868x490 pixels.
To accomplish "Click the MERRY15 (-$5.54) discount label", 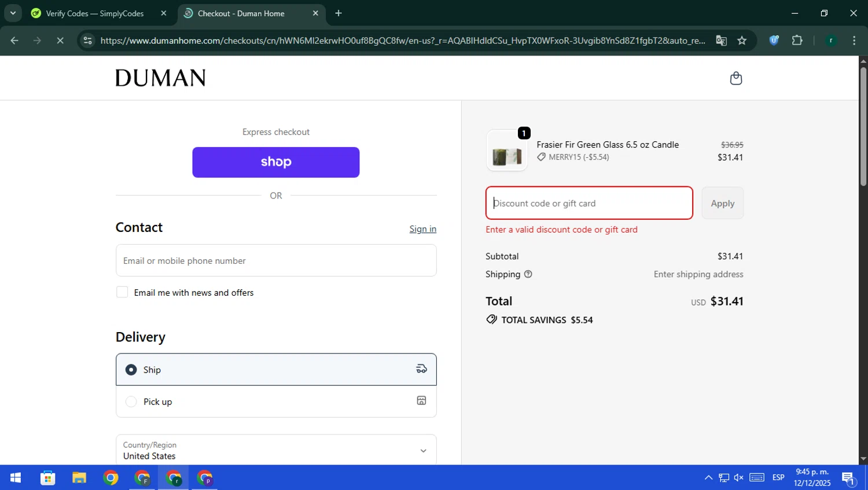I will click(579, 157).
